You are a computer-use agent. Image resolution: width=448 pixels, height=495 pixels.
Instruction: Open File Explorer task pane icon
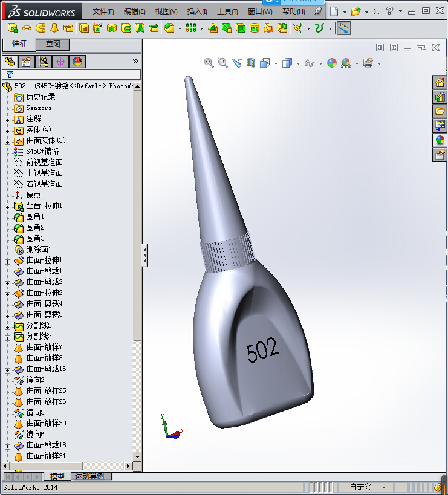(x=440, y=111)
